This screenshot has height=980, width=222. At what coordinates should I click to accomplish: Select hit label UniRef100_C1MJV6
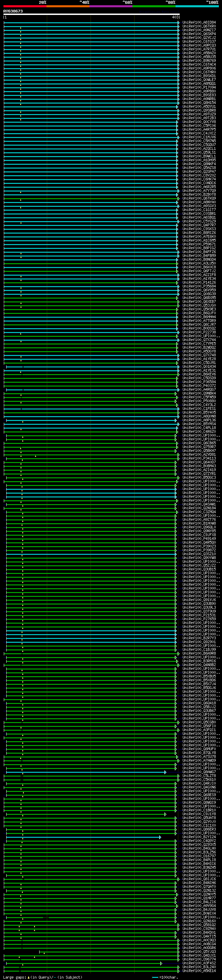199,137
